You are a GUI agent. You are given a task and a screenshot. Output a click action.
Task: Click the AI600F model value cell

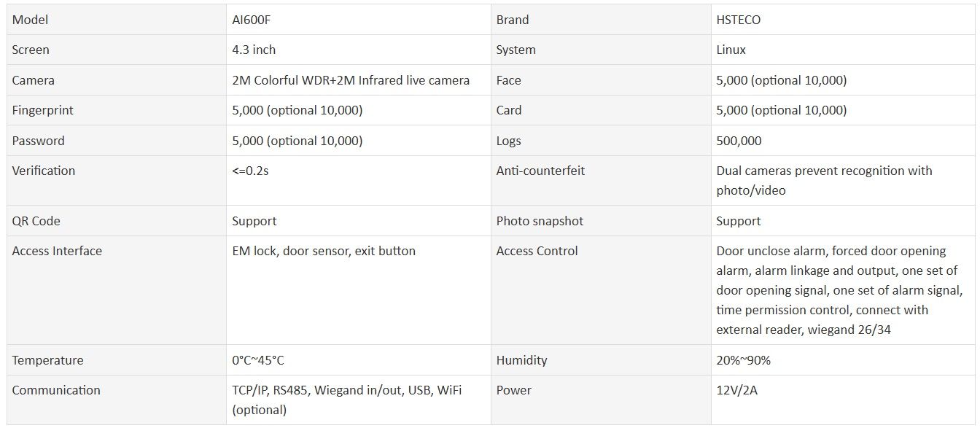coord(252,20)
